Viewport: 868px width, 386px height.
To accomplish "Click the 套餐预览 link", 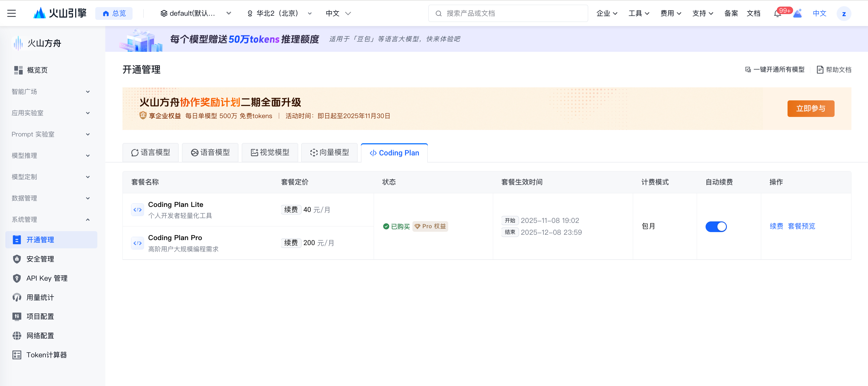I will [801, 226].
